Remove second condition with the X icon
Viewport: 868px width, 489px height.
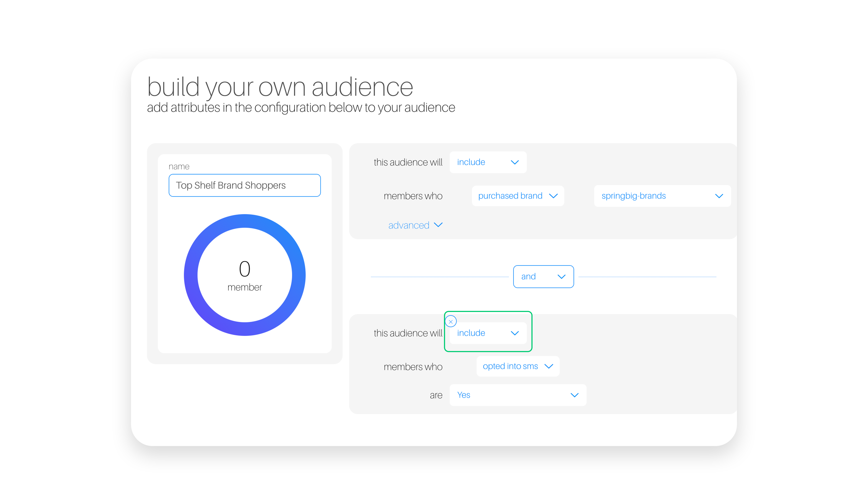click(450, 322)
